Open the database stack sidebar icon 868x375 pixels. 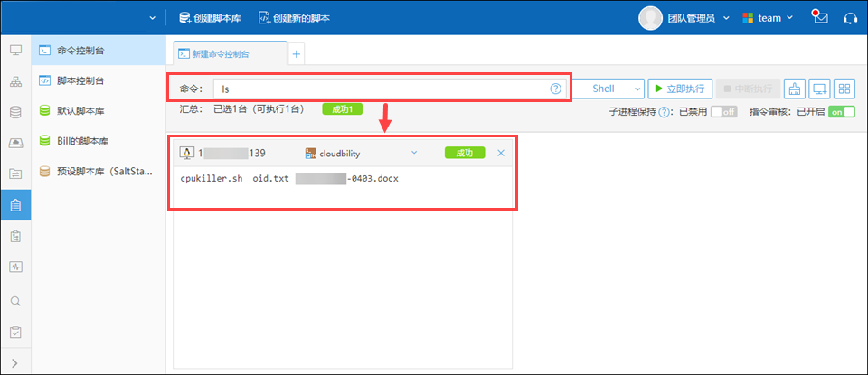click(15, 112)
